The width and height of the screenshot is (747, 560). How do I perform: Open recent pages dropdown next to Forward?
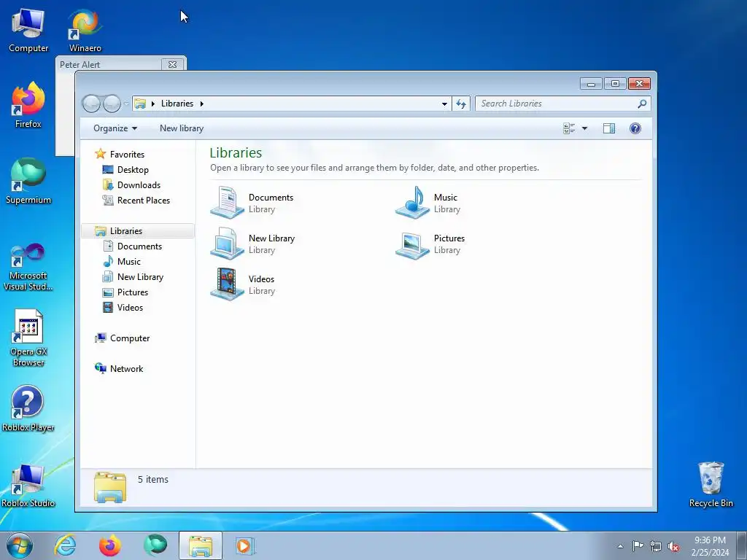[126, 104]
